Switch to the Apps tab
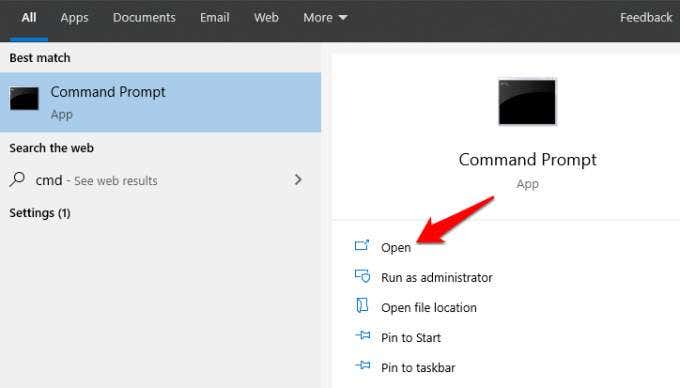 (x=75, y=17)
